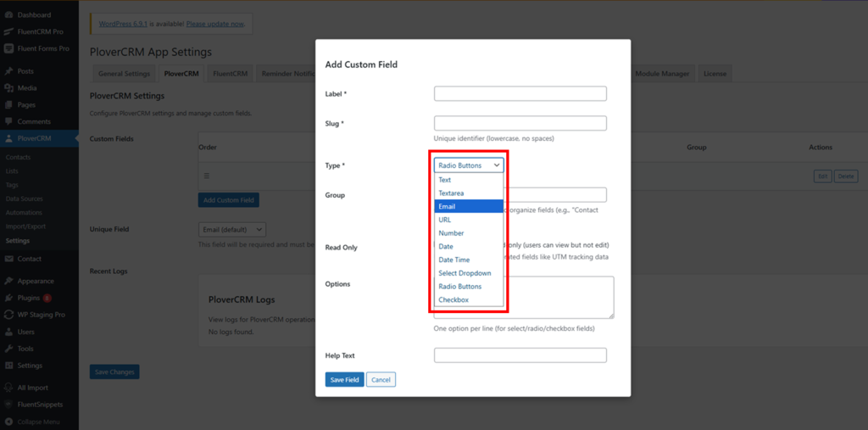Choose Select Dropdown from the type list

click(465, 273)
